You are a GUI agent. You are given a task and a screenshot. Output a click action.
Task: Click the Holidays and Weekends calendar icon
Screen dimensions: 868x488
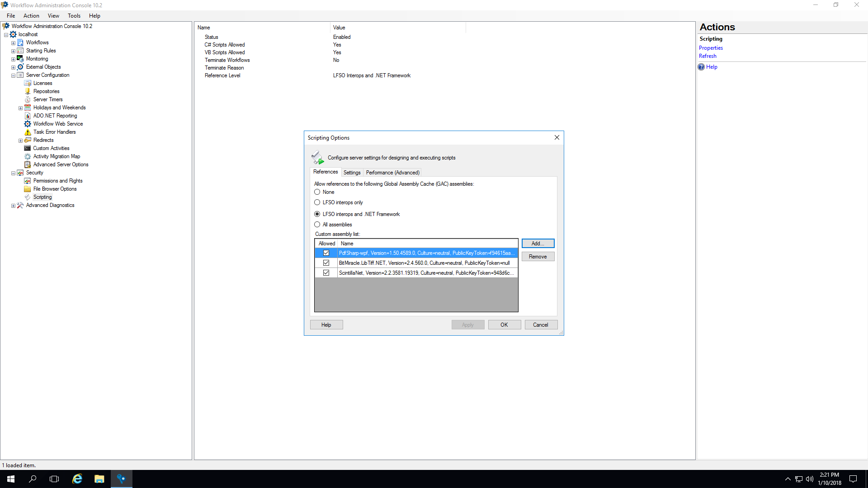coord(28,108)
